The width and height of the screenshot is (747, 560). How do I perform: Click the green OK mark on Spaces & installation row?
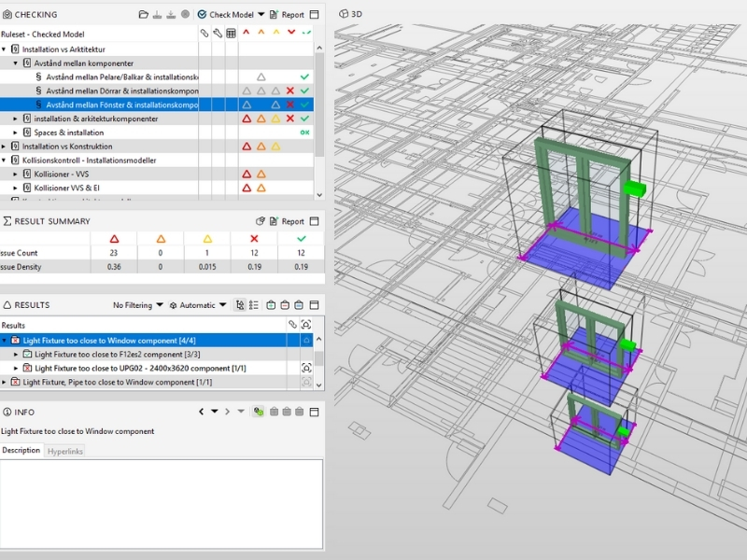tap(304, 133)
